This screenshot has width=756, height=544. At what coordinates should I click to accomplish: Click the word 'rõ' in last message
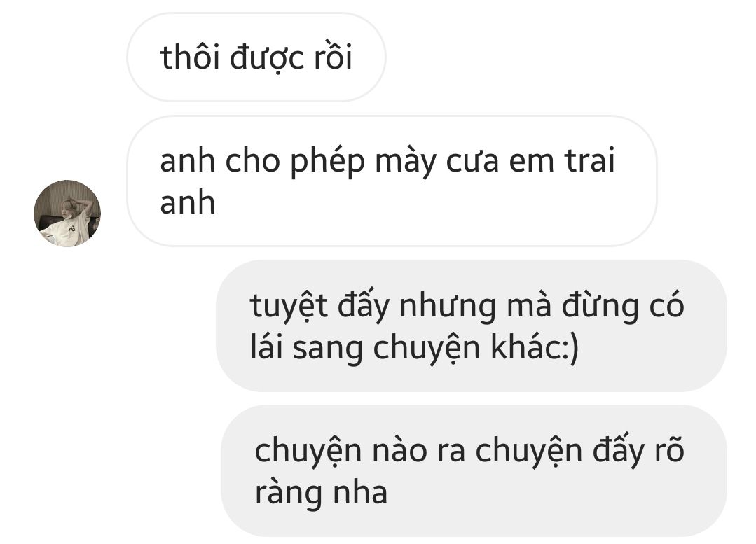click(669, 450)
